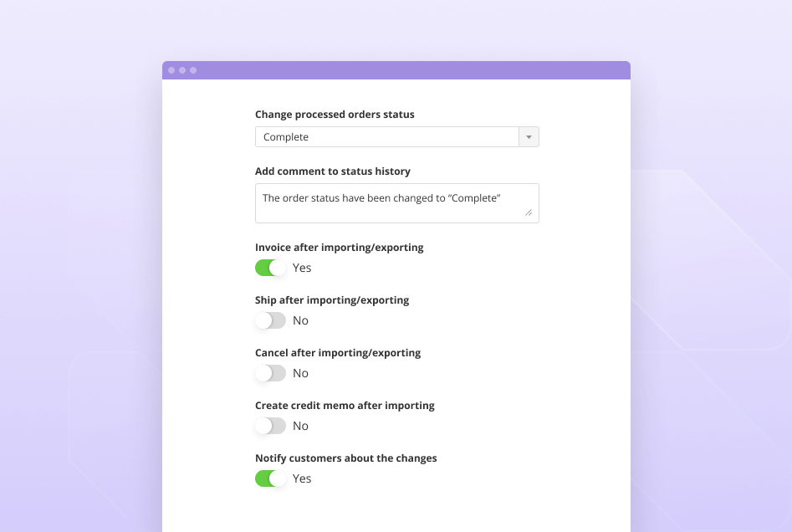Click the textarea resize handle icon
The image size is (792, 532).
[530, 214]
